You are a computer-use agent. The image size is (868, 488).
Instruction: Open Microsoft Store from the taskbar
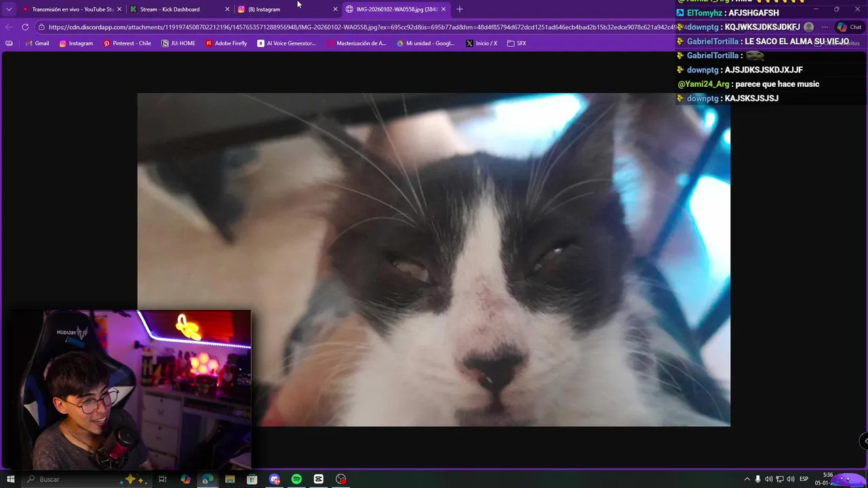click(x=252, y=479)
